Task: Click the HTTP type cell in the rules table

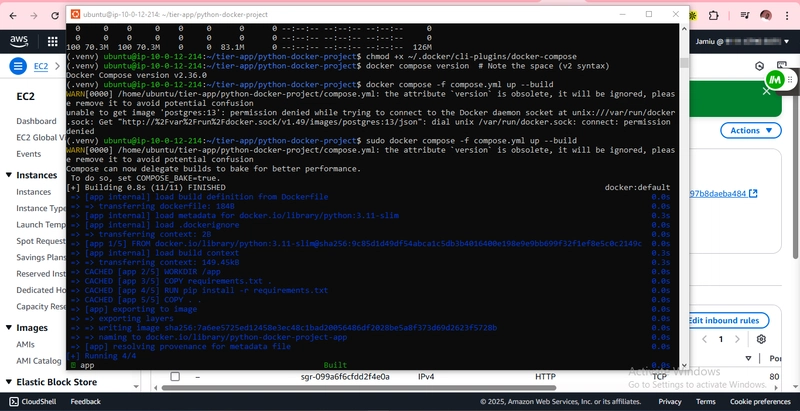Action: pos(545,376)
